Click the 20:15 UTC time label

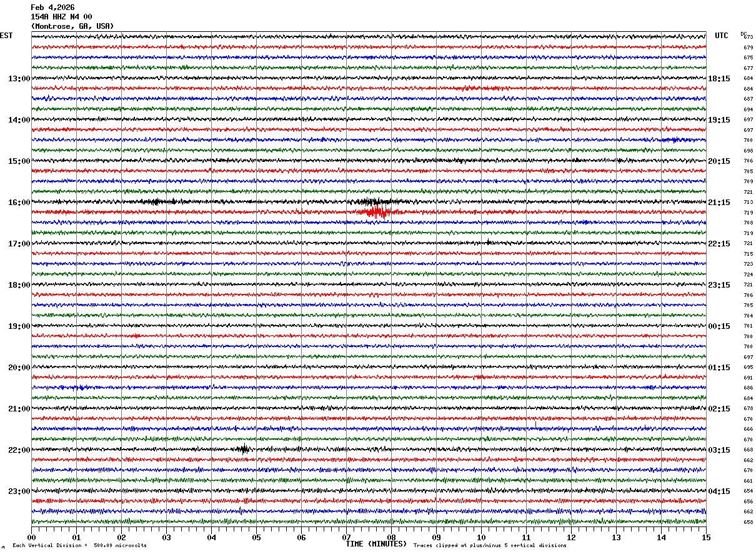(719, 161)
